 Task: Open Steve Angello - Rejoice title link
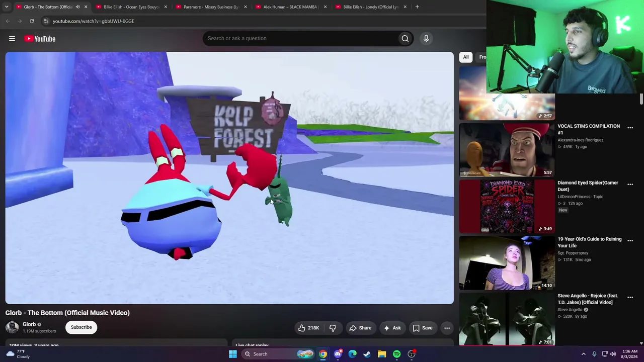588,299
